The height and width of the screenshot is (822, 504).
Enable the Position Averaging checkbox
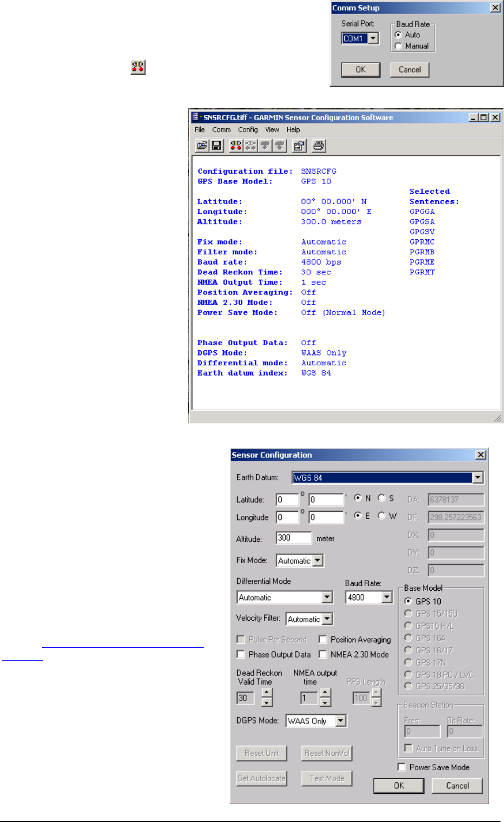click(x=323, y=640)
